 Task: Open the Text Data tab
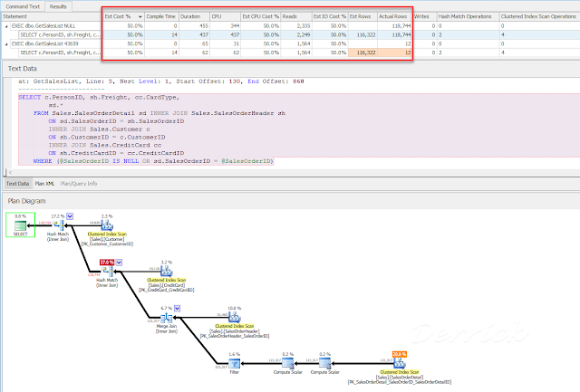point(17,184)
